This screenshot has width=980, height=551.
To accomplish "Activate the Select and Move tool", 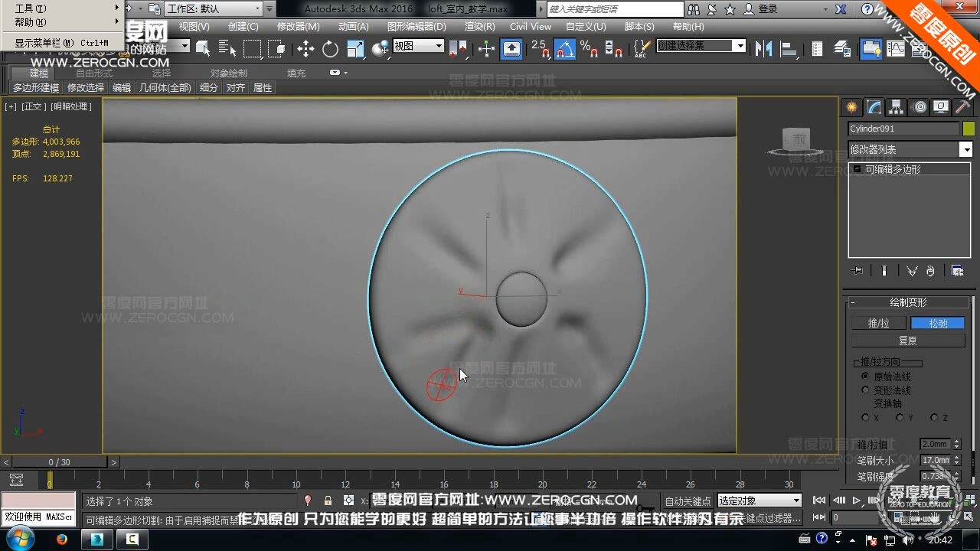I will click(305, 49).
